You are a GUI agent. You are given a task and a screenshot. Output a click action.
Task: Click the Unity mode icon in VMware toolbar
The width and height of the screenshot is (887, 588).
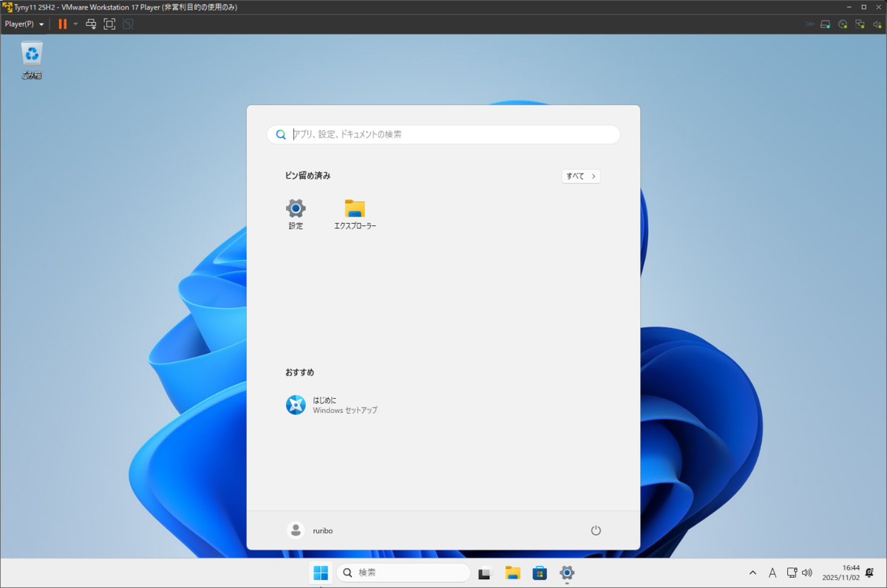click(x=128, y=24)
